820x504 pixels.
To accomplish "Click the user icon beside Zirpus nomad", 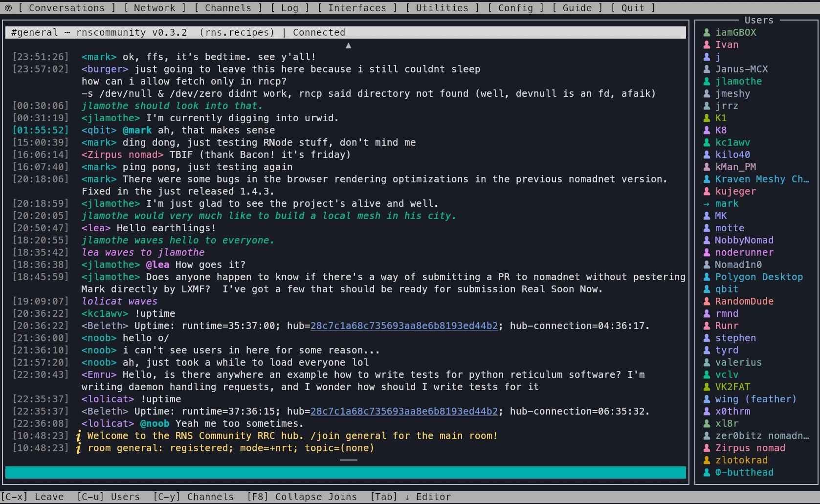I will click(x=707, y=448).
